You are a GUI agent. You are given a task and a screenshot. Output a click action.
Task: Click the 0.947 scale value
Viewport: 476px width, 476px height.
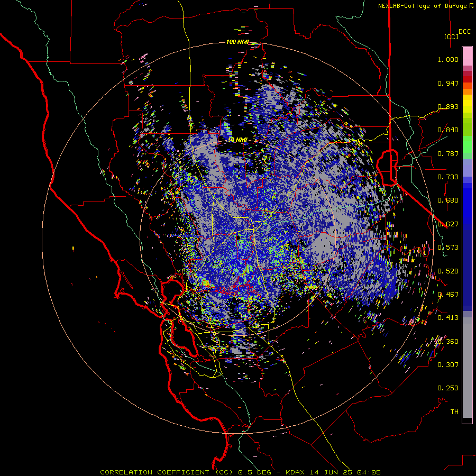448,83
